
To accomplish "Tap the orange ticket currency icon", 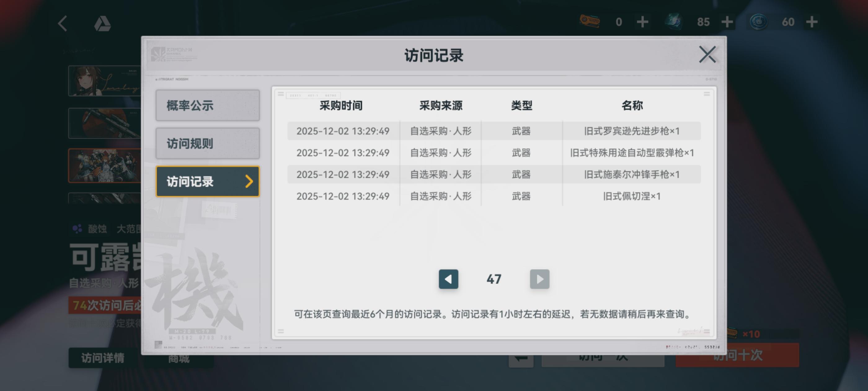I will tap(589, 21).
